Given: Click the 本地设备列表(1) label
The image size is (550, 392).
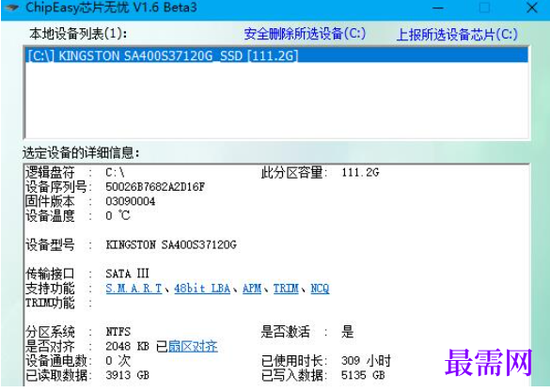Looking at the screenshot, I should click(78, 34).
